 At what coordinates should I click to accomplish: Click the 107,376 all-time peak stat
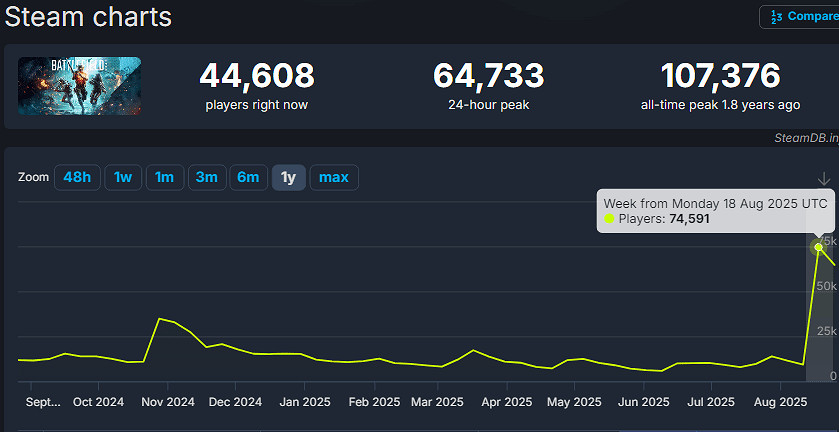coord(720,76)
